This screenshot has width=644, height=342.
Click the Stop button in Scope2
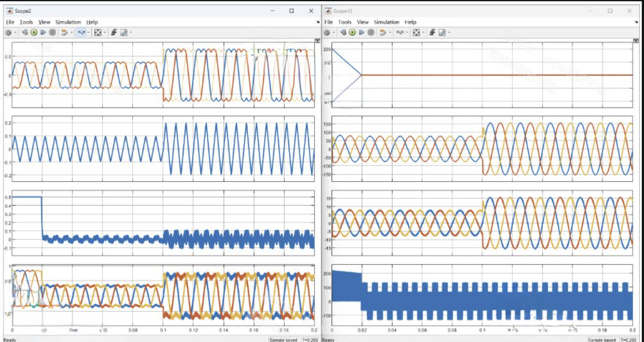[x=52, y=32]
